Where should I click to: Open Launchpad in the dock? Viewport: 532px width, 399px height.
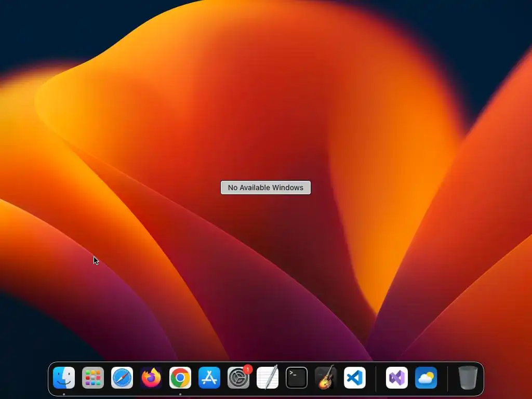point(93,378)
